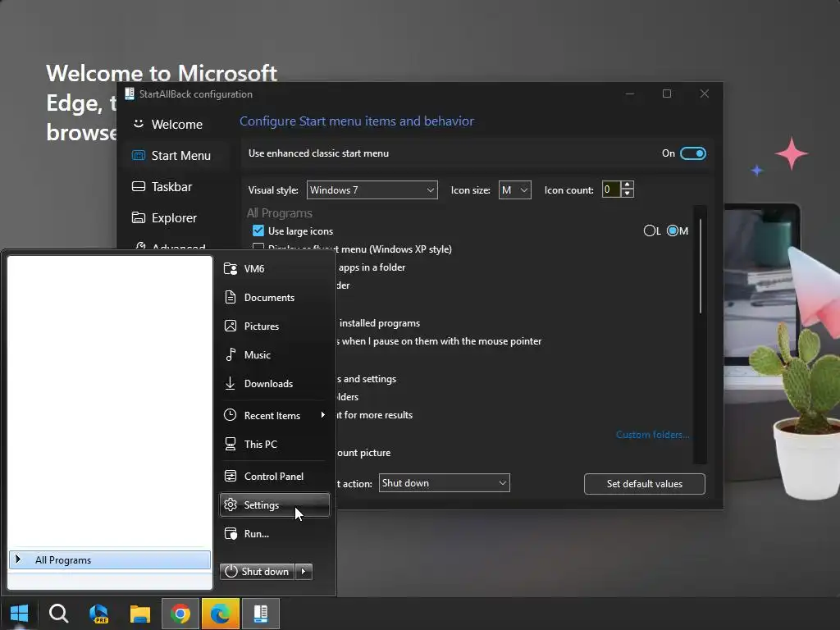840x630 pixels.
Task: Click the Music note icon
Action: pos(231,354)
